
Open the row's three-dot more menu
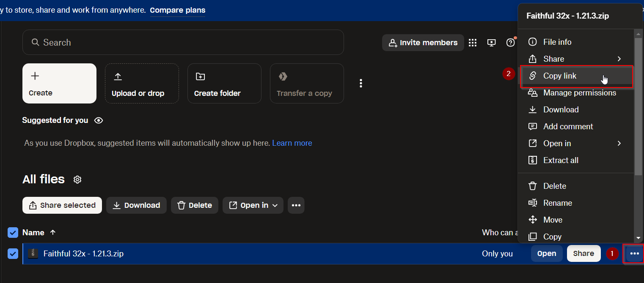(x=634, y=253)
